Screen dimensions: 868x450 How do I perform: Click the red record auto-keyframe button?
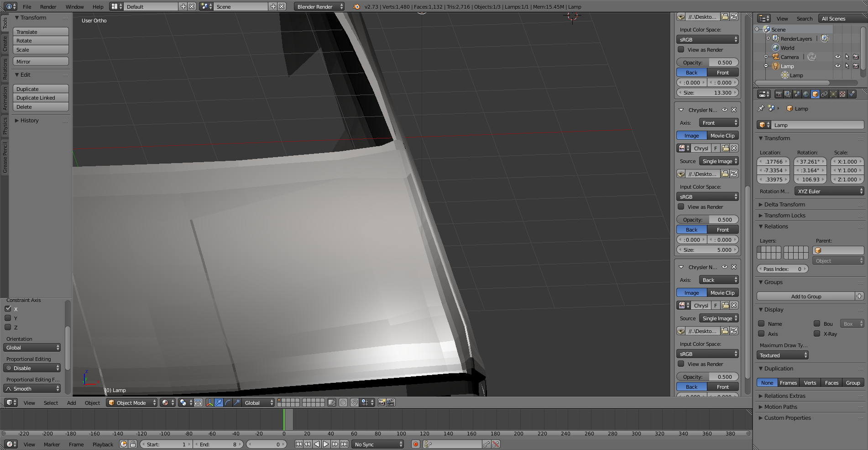(x=415, y=444)
